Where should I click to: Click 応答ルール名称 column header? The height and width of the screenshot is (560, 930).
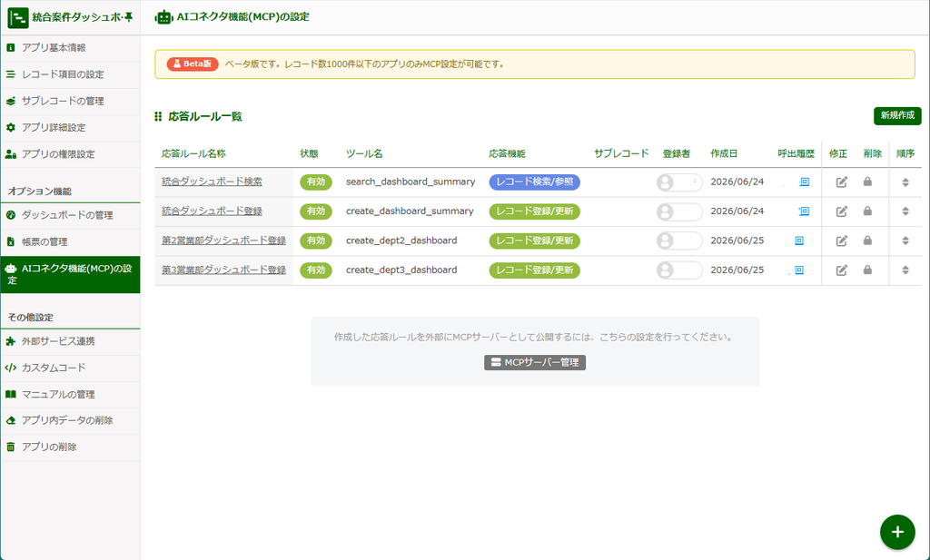pos(194,153)
